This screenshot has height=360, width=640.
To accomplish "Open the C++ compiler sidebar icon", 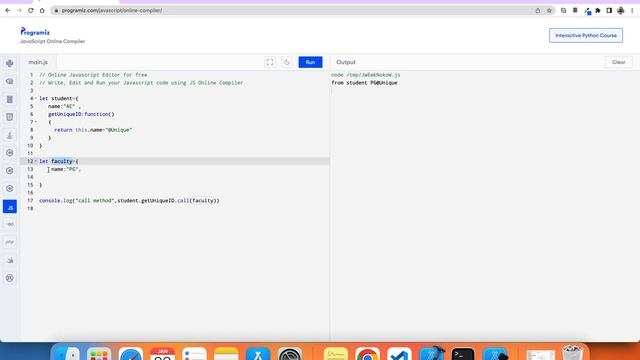I will (x=10, y=171).
